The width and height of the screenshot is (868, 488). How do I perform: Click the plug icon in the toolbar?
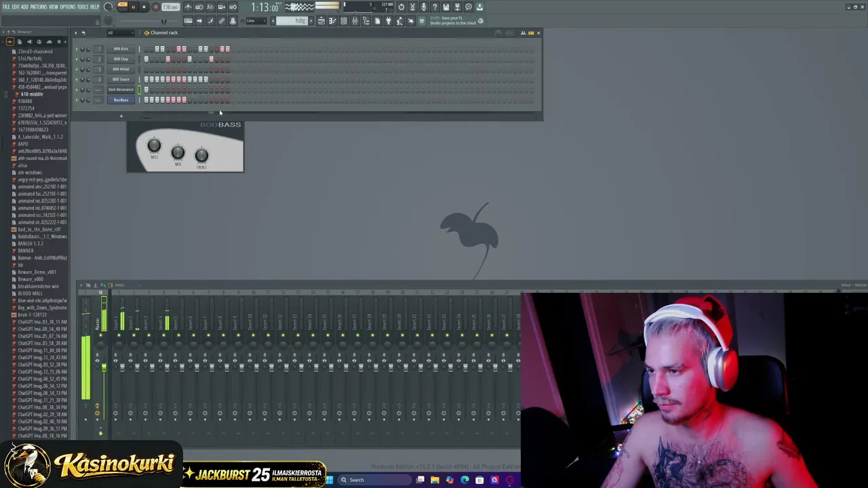389,21
